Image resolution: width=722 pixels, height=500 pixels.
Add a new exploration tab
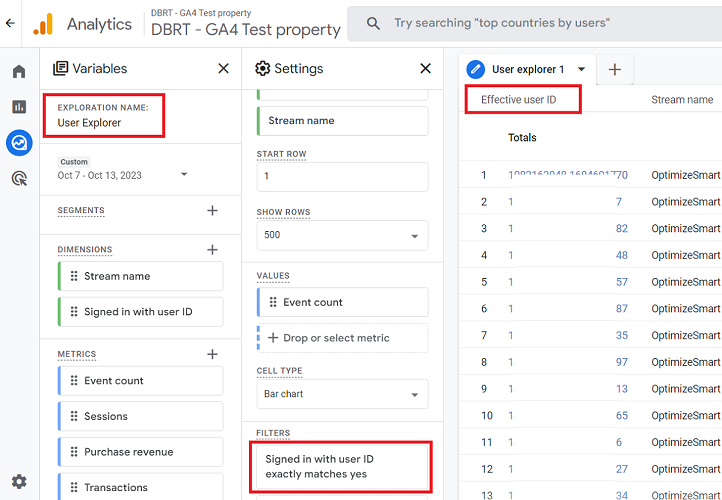[615, 69]
